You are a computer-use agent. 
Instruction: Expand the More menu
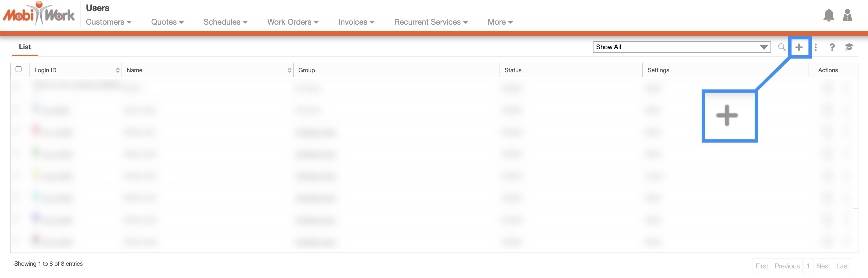[x=500, y=22]
